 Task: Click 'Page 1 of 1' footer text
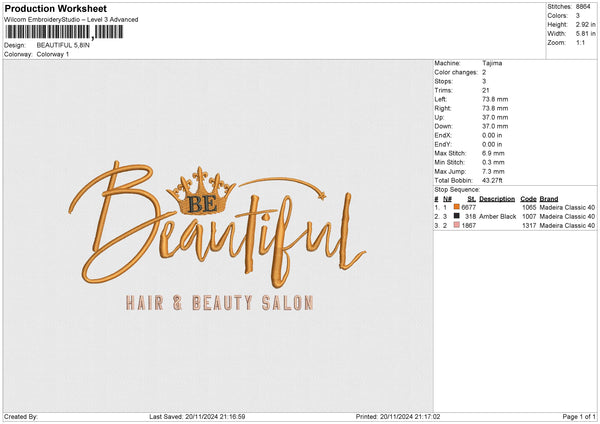click(x=579, y=417)
